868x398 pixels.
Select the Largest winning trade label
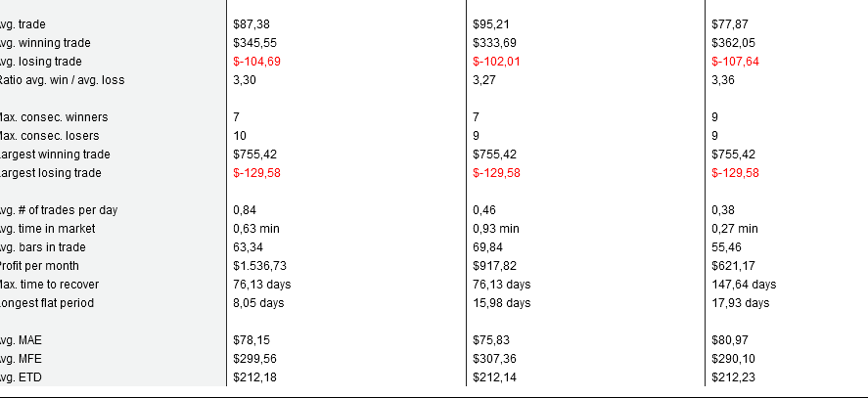(54, 154)
